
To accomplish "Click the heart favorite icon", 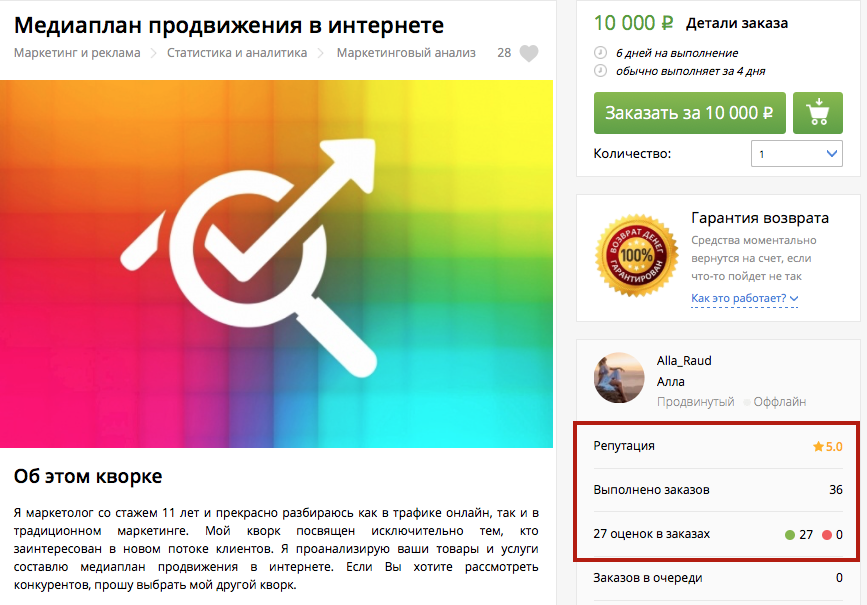I will coord(529,53).
